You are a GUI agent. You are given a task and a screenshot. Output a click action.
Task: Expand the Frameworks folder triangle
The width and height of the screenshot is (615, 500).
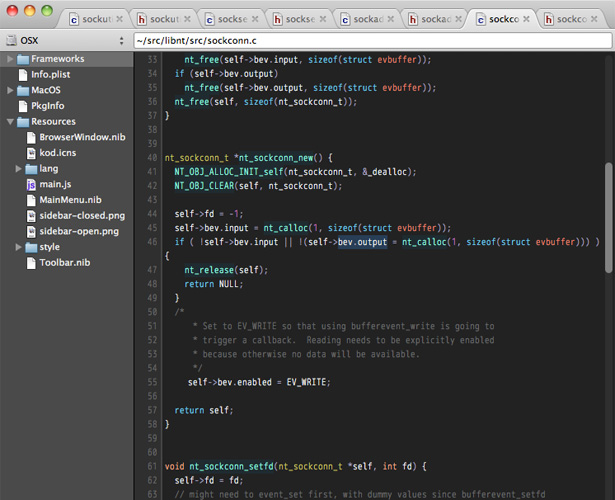10,59
